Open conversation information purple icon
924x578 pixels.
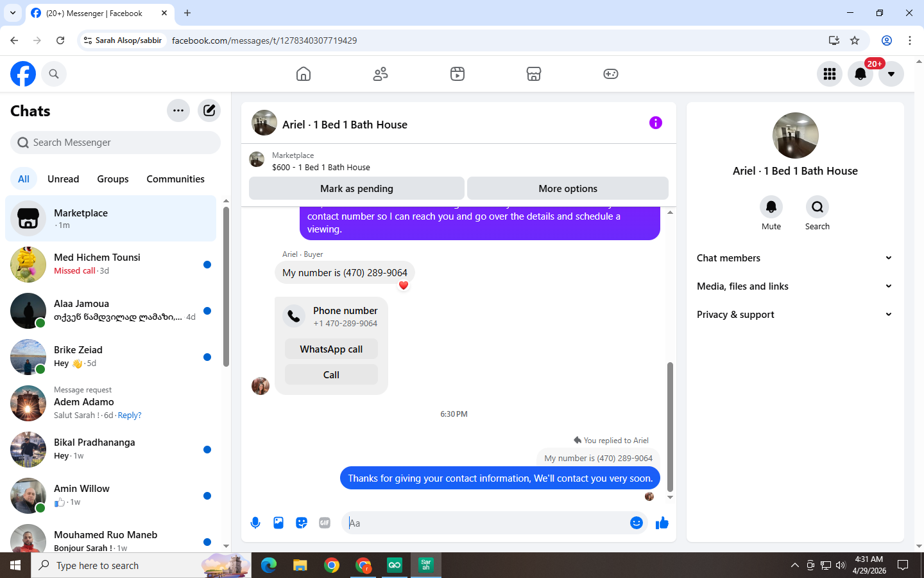tap(656, 123)
